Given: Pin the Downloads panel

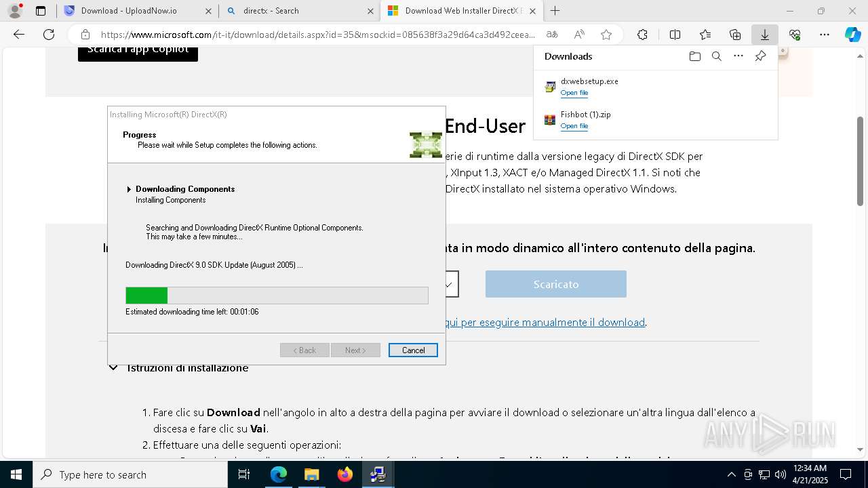Looking at the screenshot, I should 760,56.
